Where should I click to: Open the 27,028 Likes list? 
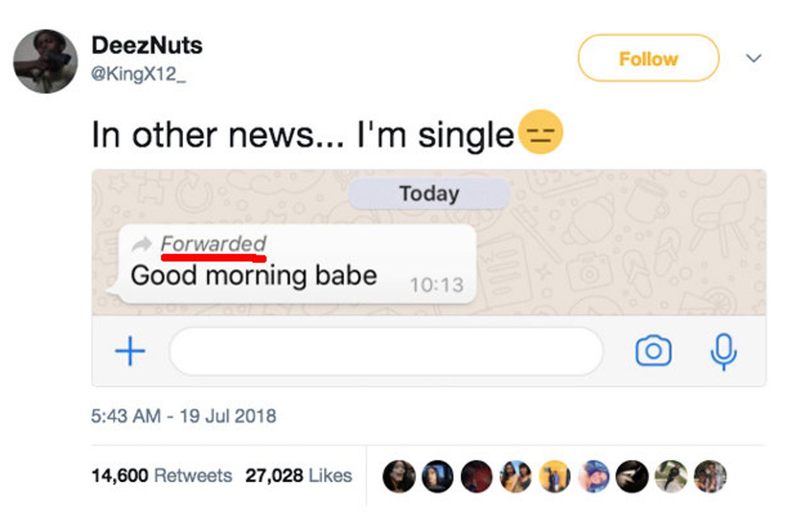pyautogui.click(x=299, y=476)
